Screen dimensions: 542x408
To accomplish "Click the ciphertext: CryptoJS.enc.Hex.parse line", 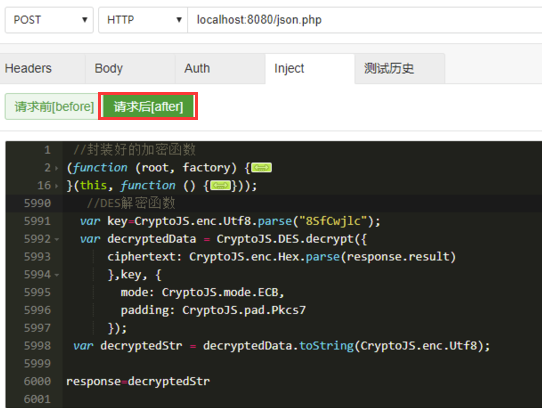I will 281,257.
